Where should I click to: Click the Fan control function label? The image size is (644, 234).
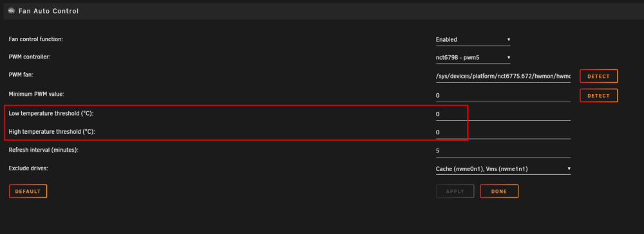coord(35,39)
